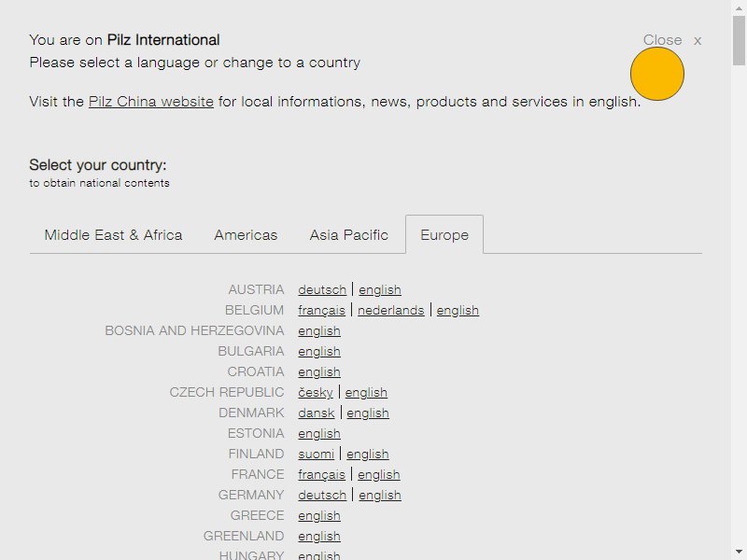The height and width of the screenshot is (560, 747).
Task: Select česky for Czech Republic
Action: click(316, 392)
